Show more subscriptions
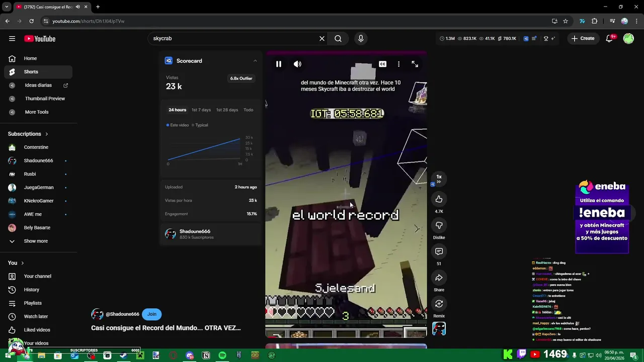 coord(38,241)
